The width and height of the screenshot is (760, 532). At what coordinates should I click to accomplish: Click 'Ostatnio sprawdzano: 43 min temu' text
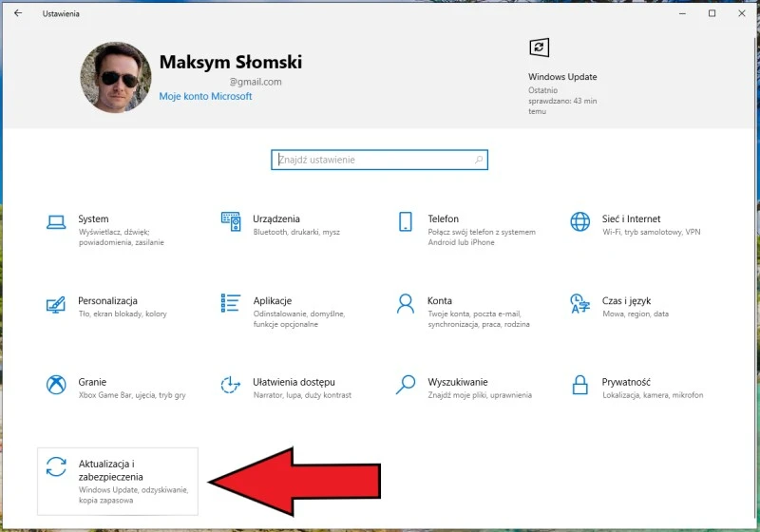tap(562, 101)
